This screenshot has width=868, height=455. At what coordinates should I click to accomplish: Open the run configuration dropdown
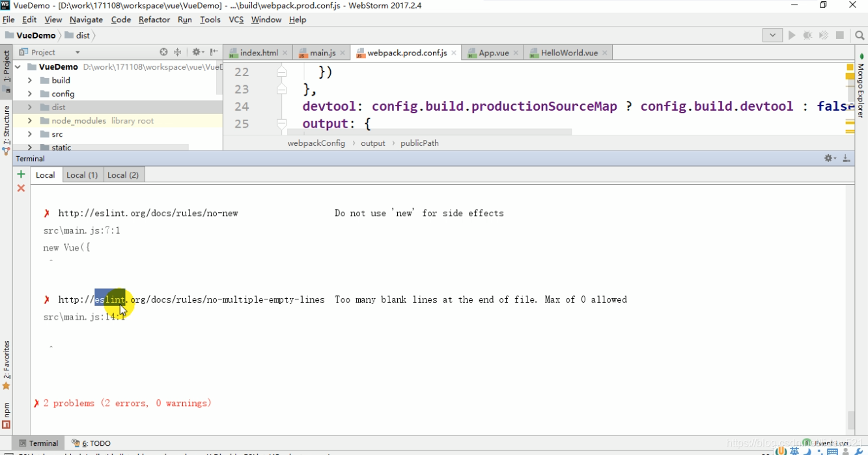click(772, 35)
